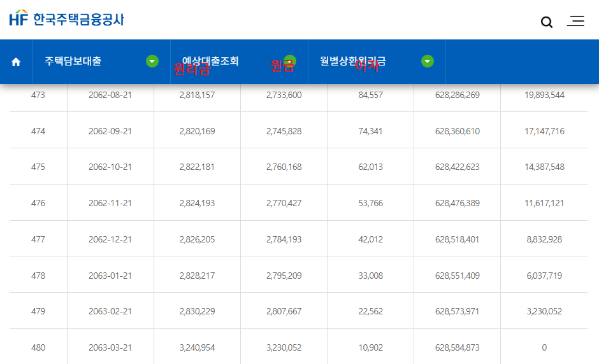Screen dimensions: 599x364
Task: Click balance value 6,037,719
Action: pyautogui.click(x=544, y=276)
